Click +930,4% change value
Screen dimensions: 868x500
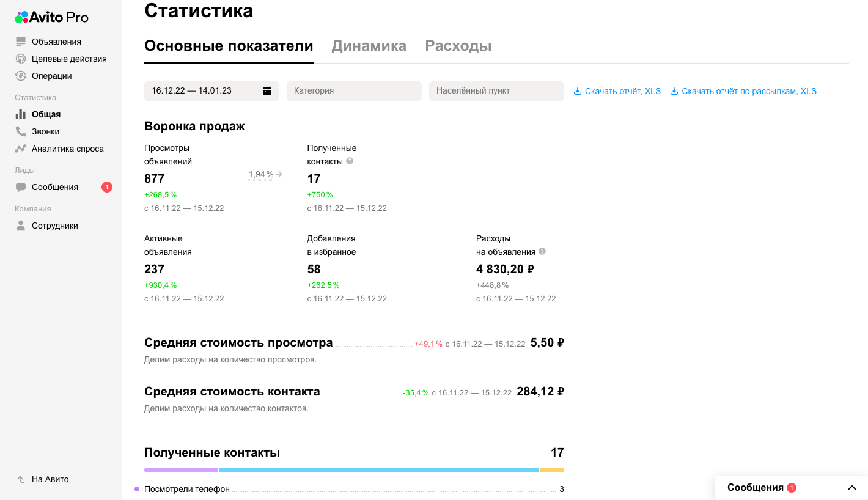click(x=161, y=285)
